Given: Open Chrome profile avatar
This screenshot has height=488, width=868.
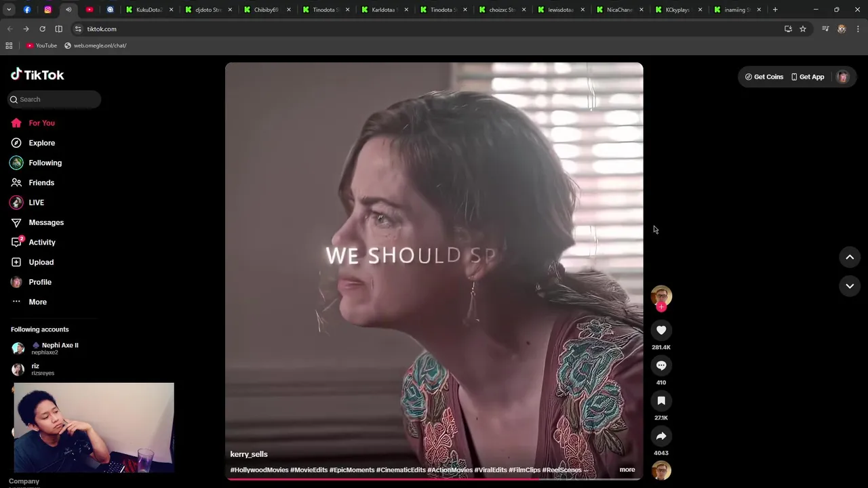Looking at the screenshot, I should [x=842, y=29].
